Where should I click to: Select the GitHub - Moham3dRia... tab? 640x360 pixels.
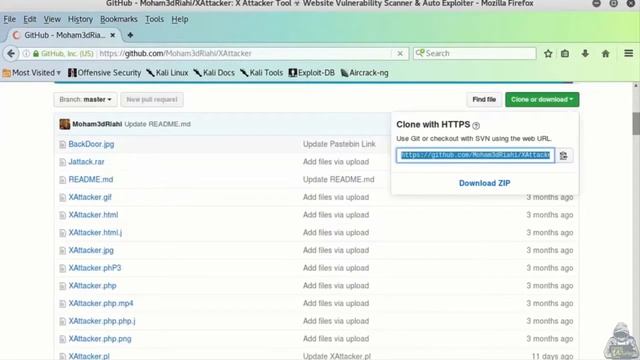pyautogui.click(x=64, y=35)
